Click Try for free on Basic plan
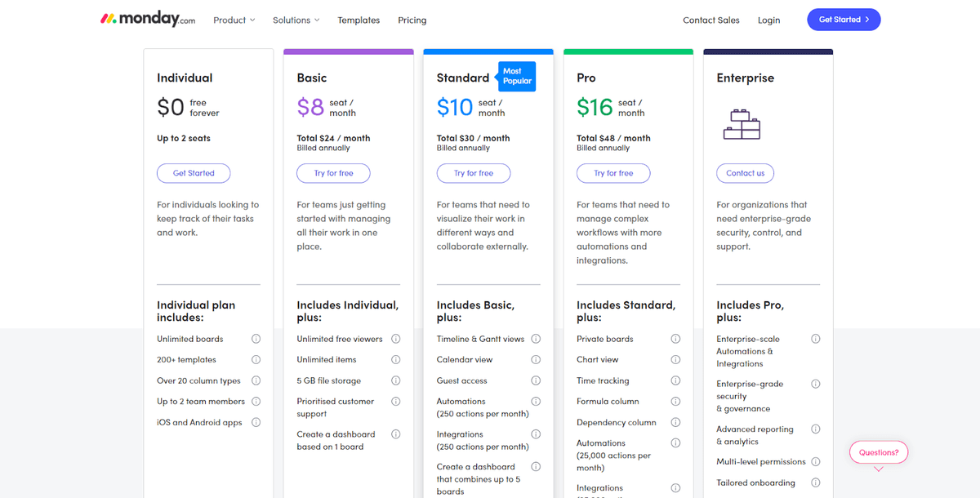Screen dimensions: 980x498 coord(333,173)
